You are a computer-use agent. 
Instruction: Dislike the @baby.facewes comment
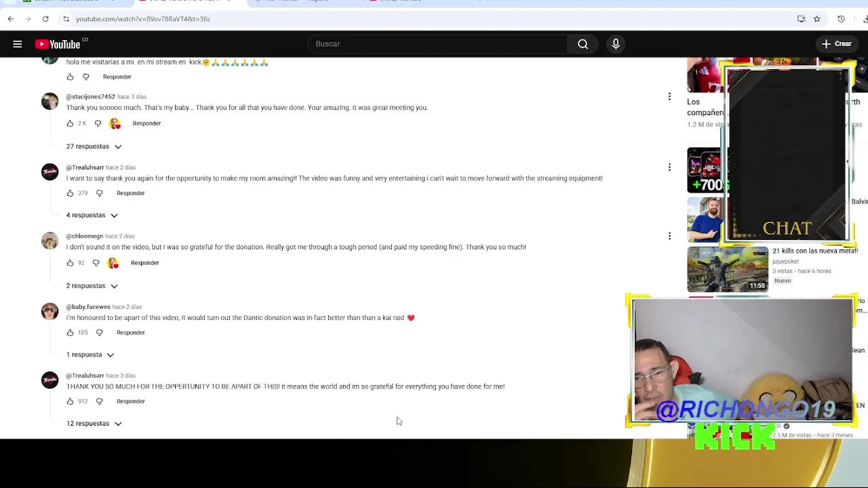99,333
